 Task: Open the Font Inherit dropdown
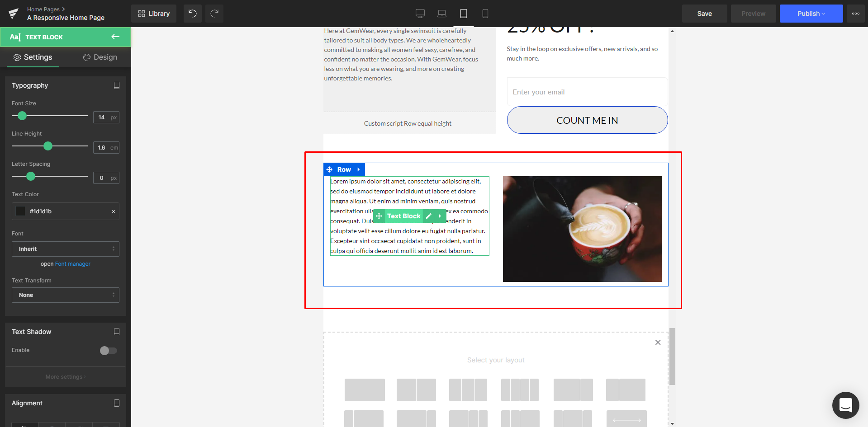tap(66, 249)
